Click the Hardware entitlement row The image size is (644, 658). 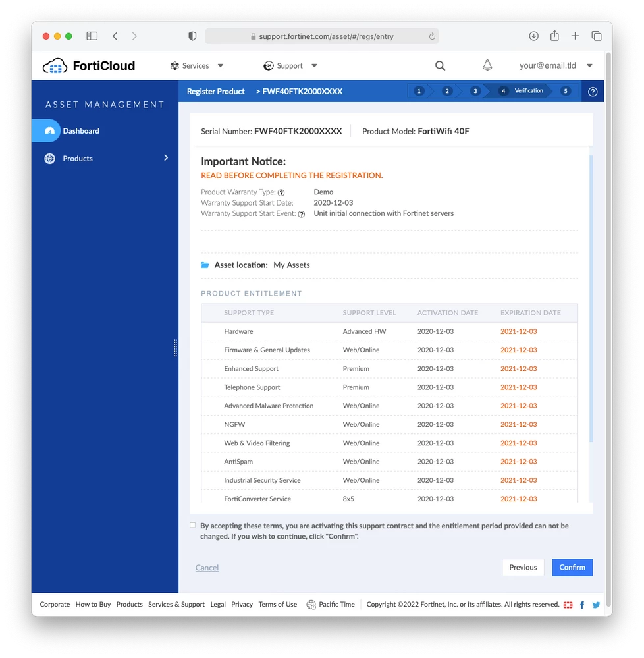[389, 331]
